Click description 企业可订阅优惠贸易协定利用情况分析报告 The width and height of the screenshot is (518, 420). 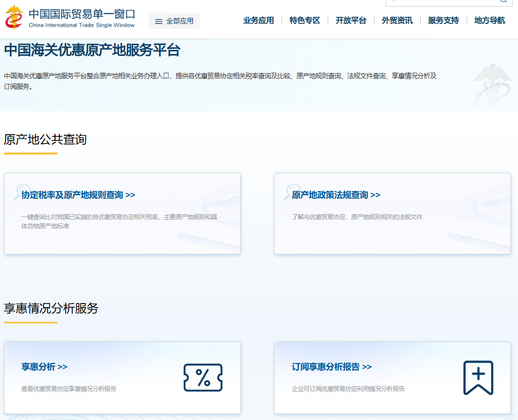348,388
